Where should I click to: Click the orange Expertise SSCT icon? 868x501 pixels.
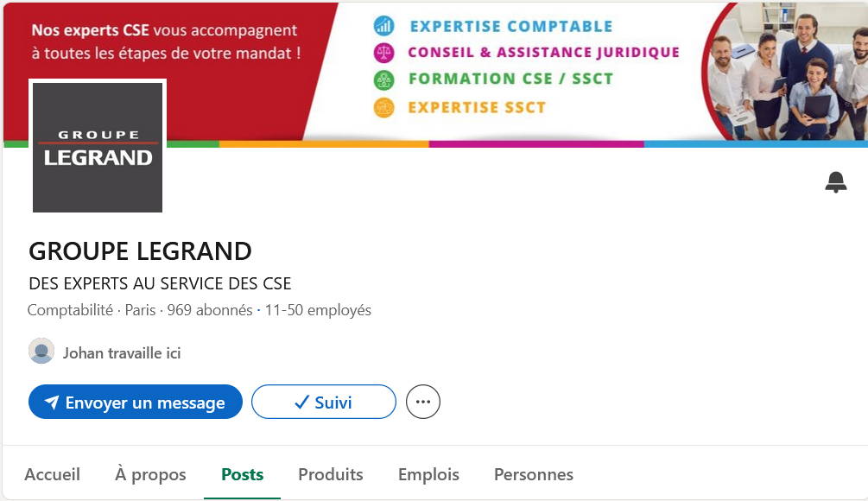click(x=383, y=107)
